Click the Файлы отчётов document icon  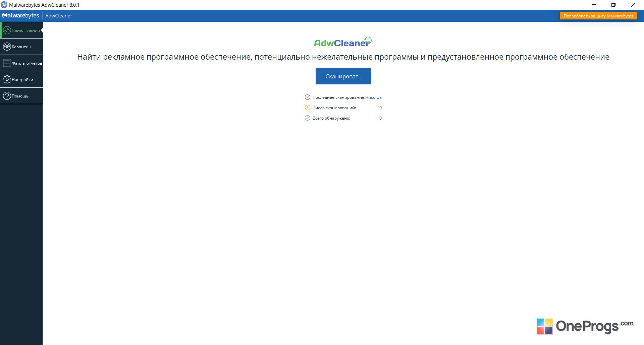(x=7, y=63)
